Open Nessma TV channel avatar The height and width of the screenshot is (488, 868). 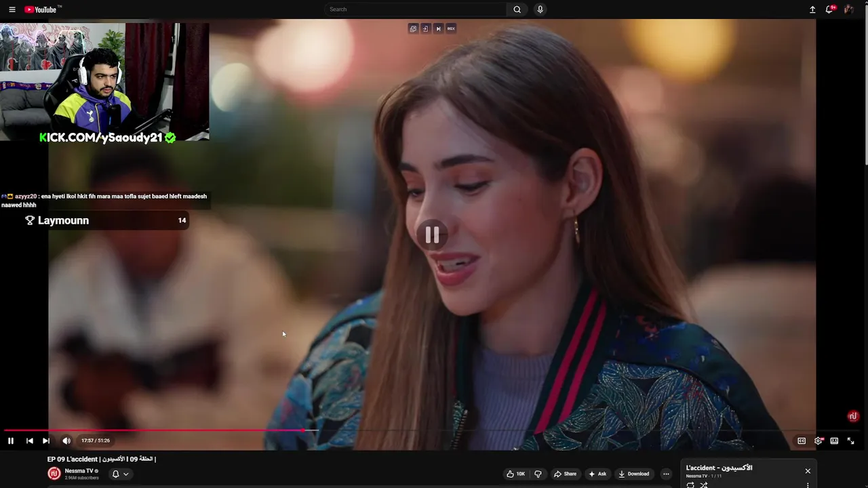click(x=54, y=474)
